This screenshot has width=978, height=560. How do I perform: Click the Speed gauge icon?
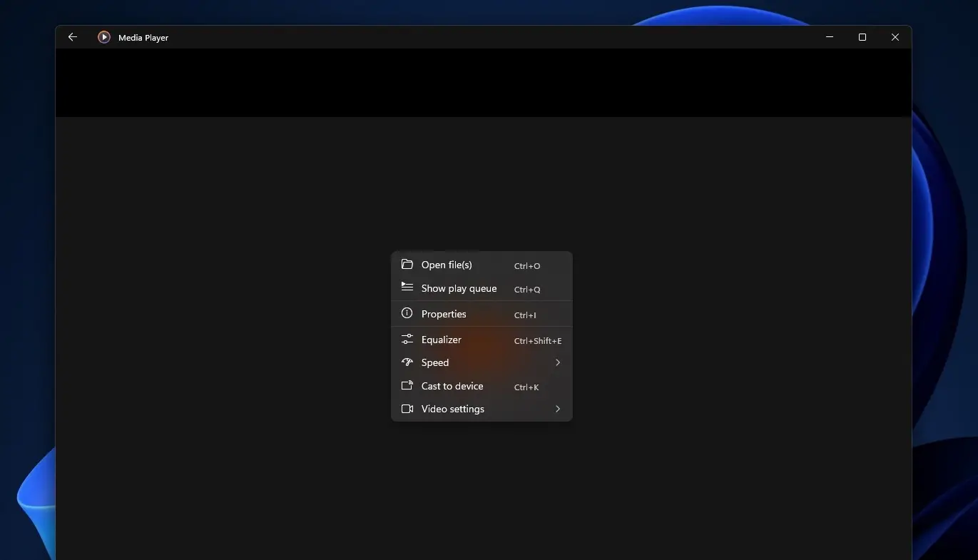pos(407,362)
